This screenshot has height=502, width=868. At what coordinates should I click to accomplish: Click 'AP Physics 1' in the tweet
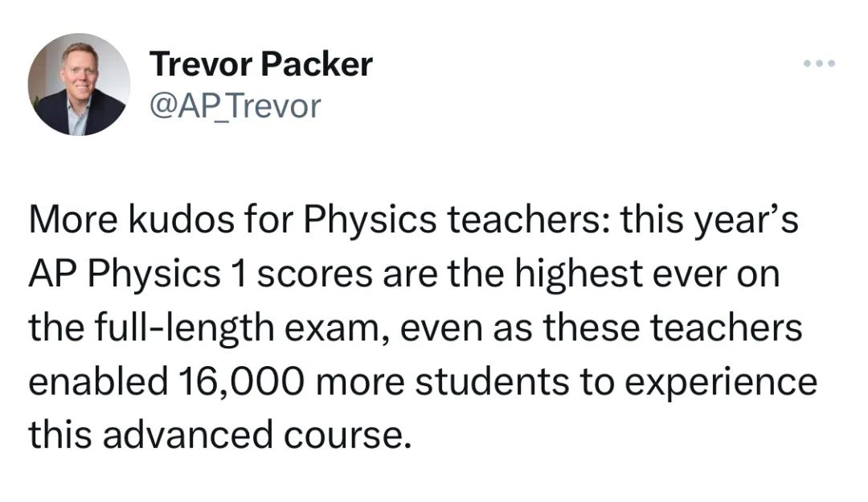(137, 275)
